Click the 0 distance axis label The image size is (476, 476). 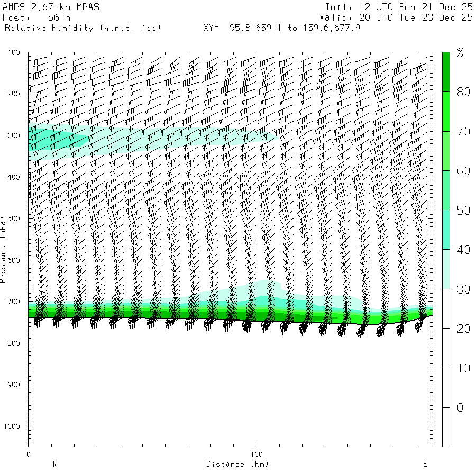tap(29, 454)
